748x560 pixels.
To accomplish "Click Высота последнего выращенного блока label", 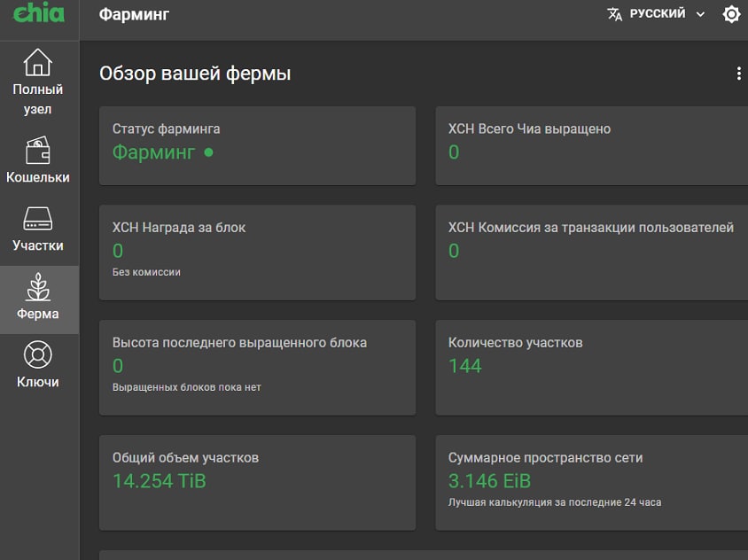I will tap(239, 343).
